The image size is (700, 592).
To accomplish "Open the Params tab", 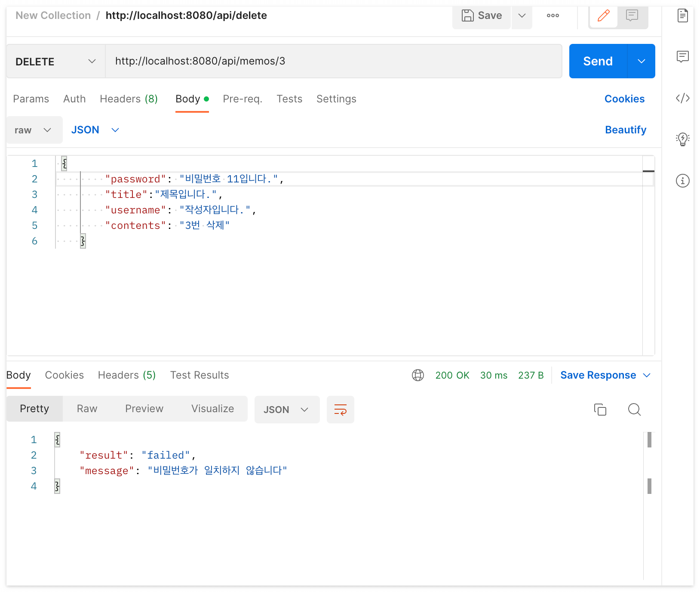I will [31, 99].
